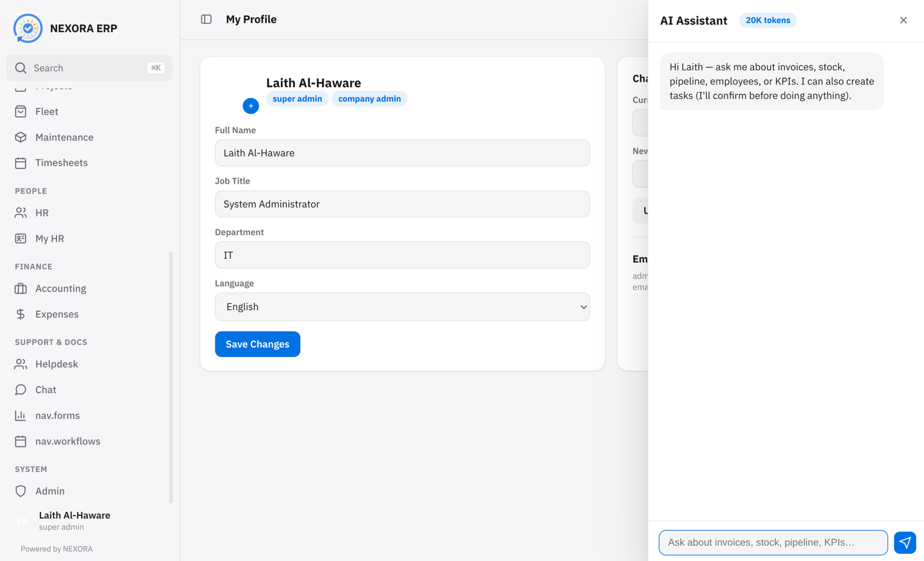Click the Save Changes button
Viewport: 924px width, 561px height.
tap(258, 344)
